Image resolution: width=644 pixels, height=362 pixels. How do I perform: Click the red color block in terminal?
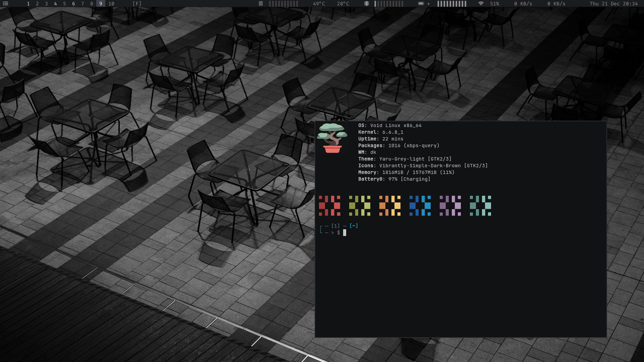330,206
